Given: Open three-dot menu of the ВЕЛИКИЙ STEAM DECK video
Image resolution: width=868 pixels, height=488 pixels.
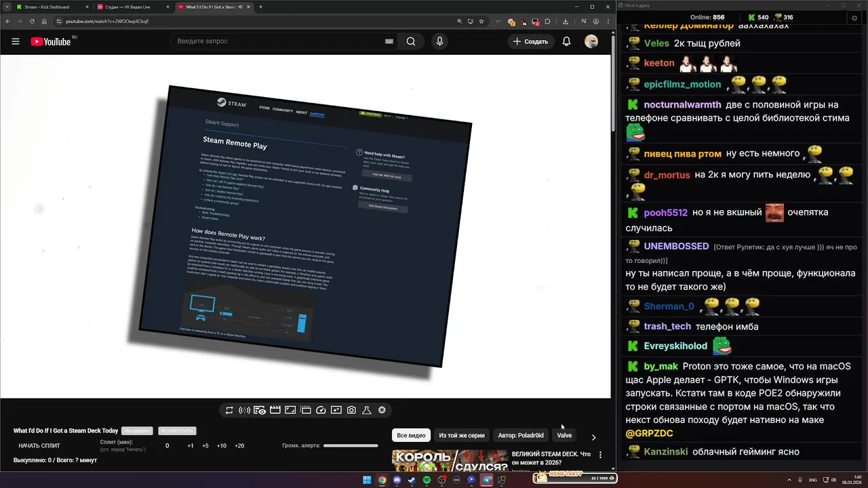Looking at the screenshot, I should pyautogui.click(x=600, y=455).
